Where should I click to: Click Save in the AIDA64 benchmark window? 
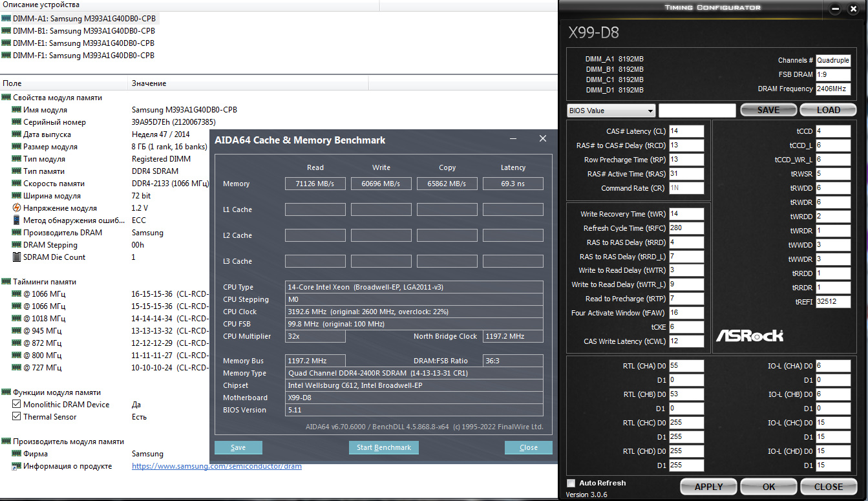click(238, 447)
